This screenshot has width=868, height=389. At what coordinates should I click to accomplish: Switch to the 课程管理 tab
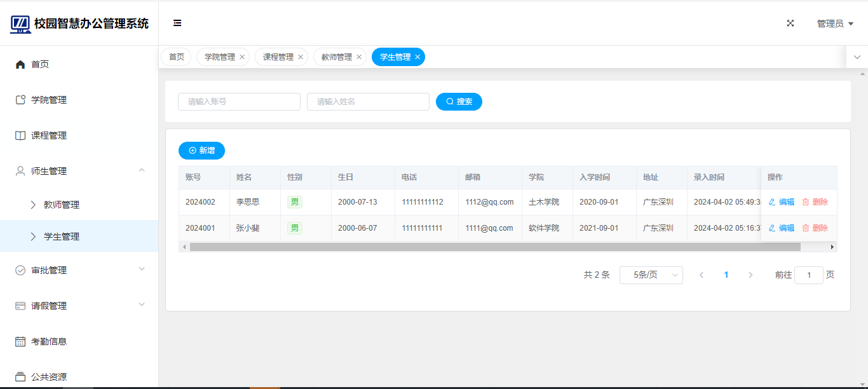coord(278,57)
